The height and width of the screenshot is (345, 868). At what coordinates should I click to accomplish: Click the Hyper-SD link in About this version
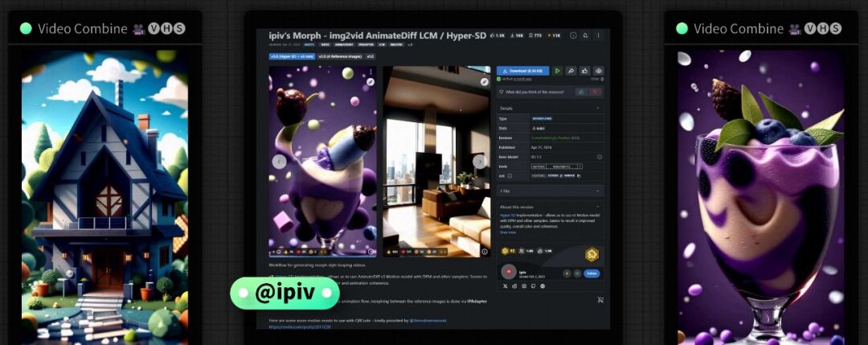(x=508, y=215)
